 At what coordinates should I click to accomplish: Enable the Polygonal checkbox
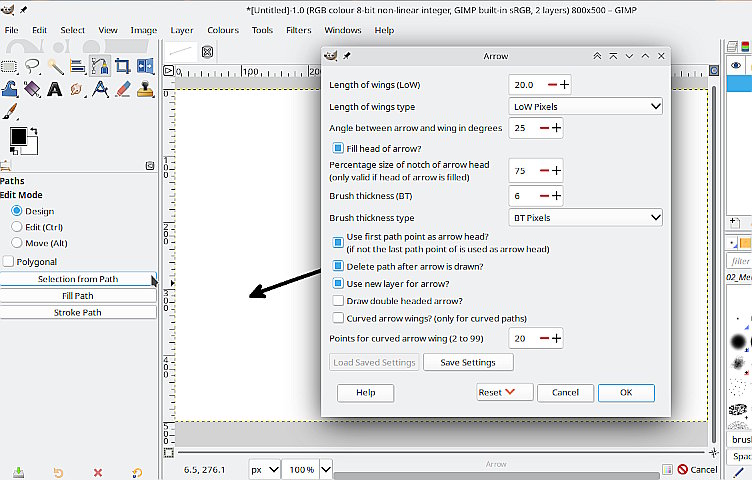pyautogui.click(x=8, y=261)
